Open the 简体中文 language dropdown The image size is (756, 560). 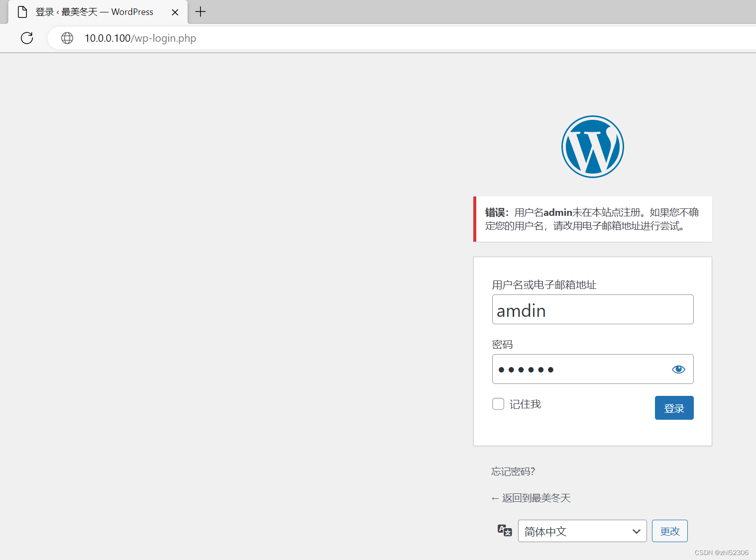(582, 531)
